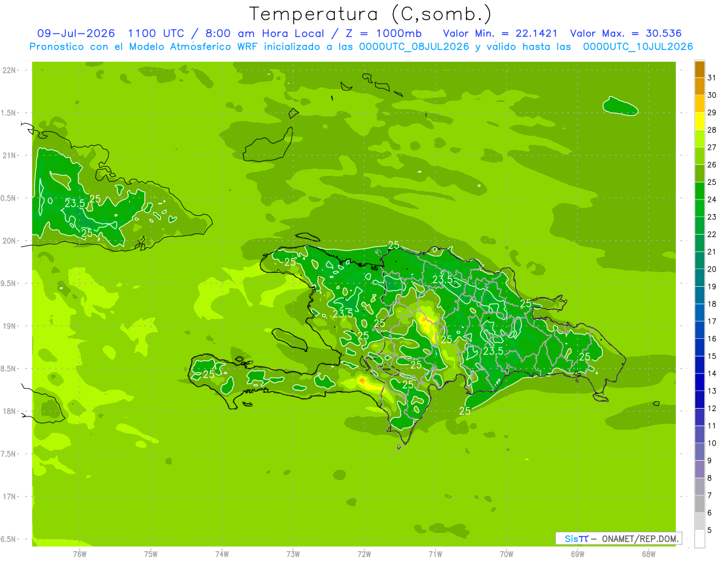Click the '18N' latitude axis label
728x562 pixels.
point(10,411)
